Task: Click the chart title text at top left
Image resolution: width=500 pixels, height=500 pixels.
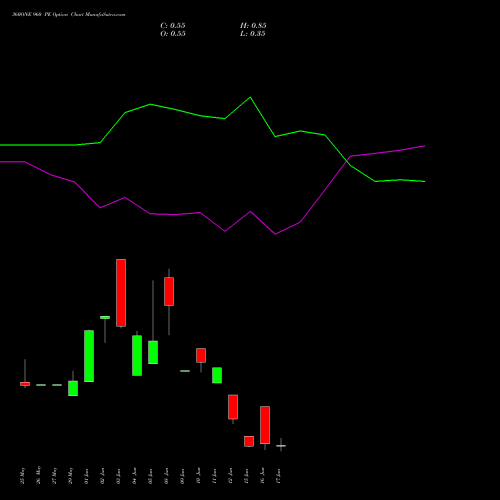Action: tap(69, 15)
